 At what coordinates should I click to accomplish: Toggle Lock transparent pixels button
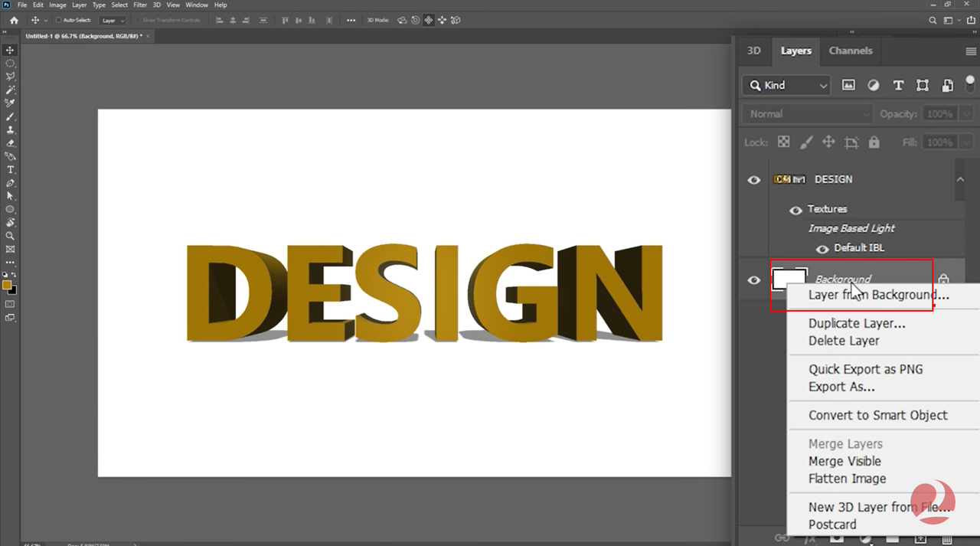783,142
